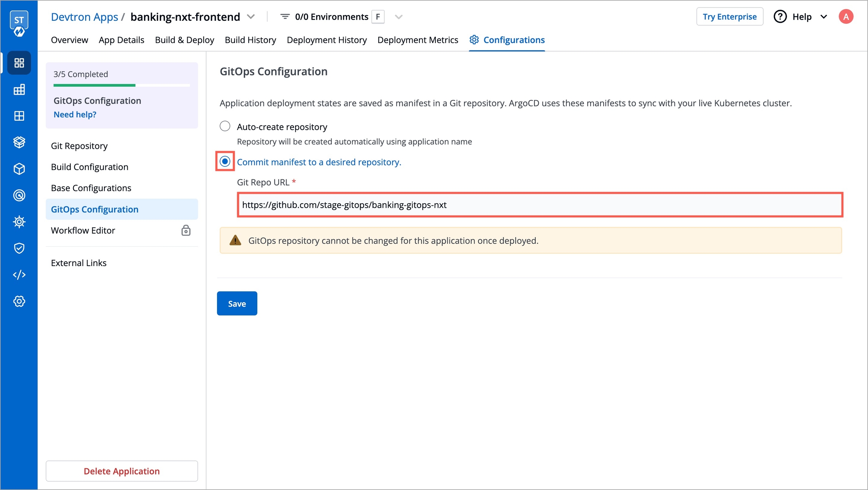Click the Need help? link

click(75, 115)
